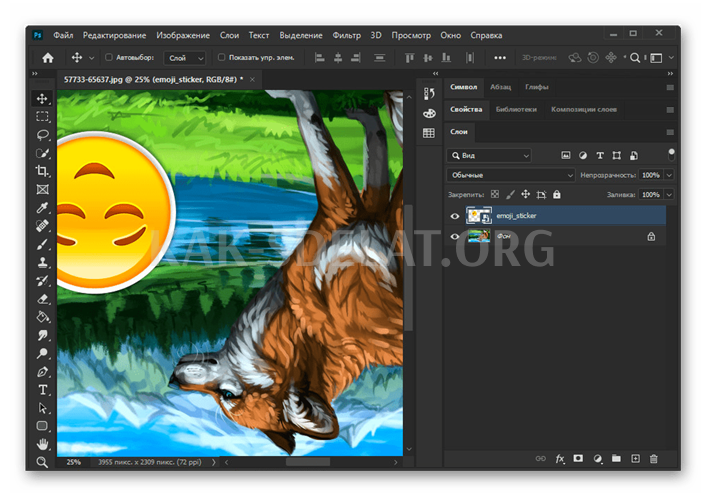The height and width of the screenshot is (496, 706).
Task: Select the Brush tool
Action: pos(42,244)
